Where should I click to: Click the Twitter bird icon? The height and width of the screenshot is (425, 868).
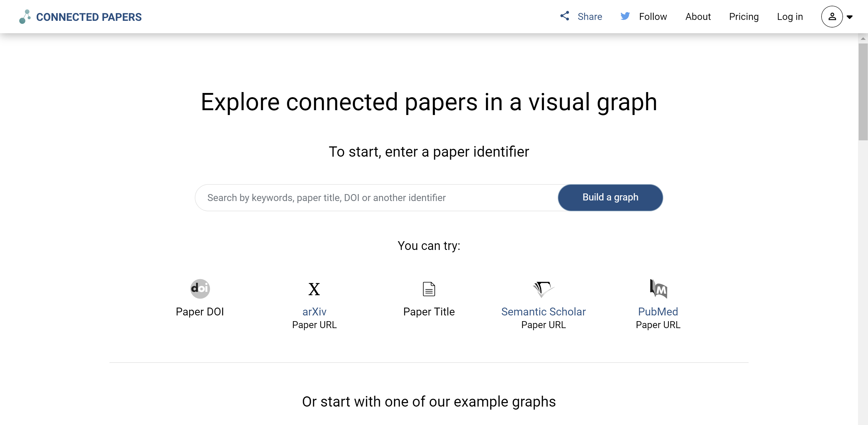pos(625,16)
